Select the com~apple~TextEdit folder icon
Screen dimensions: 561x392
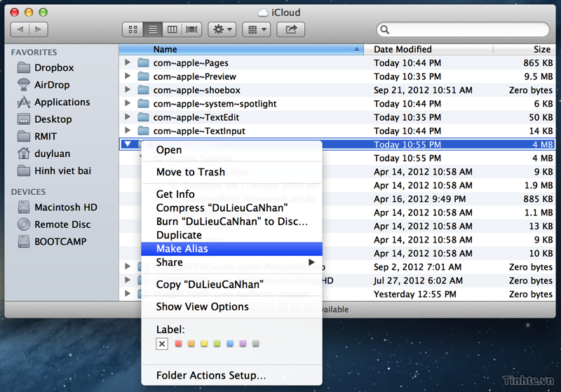tap(144, 117)
